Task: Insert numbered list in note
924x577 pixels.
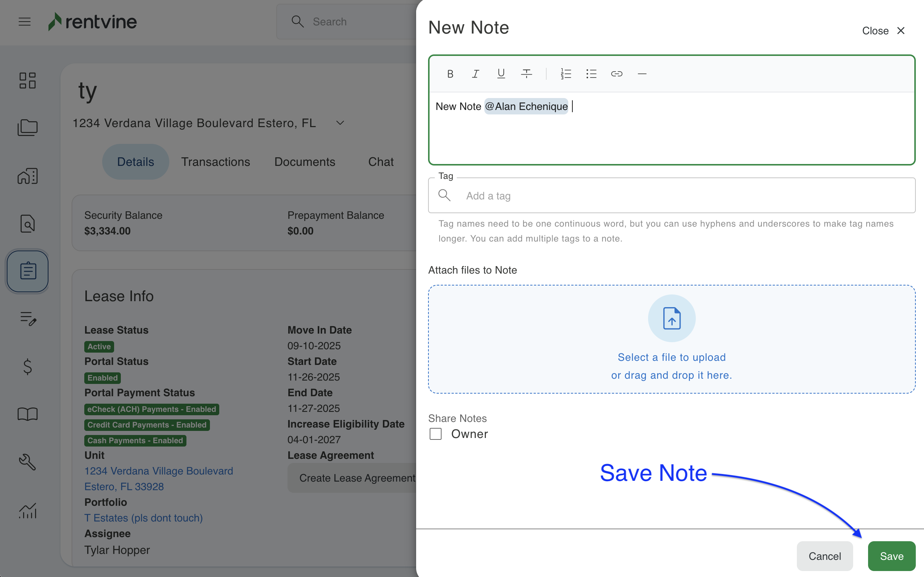Action: click(x=566, y=74)
